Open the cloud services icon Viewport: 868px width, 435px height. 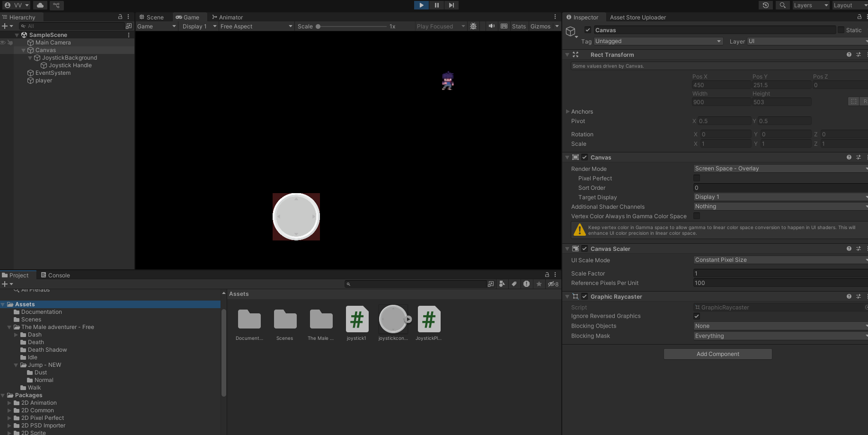click(x=40, y=5)
